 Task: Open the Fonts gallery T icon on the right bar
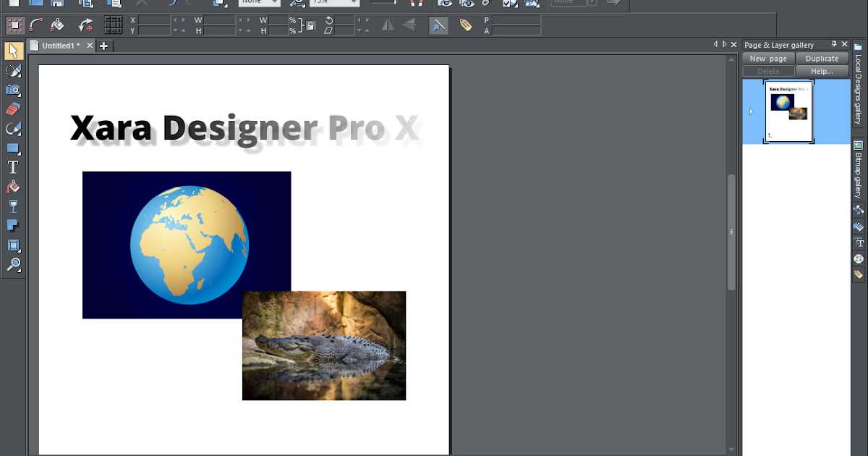pyautogui.click(x=859, y=242)
